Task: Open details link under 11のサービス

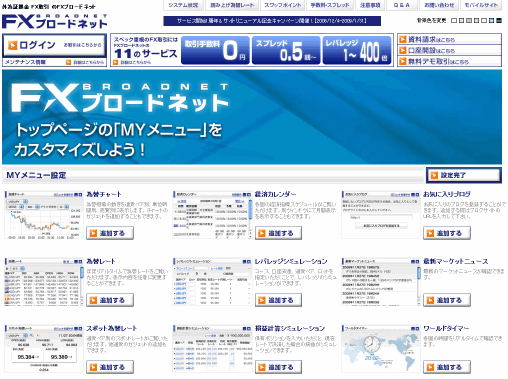Action: pos(132,62)
